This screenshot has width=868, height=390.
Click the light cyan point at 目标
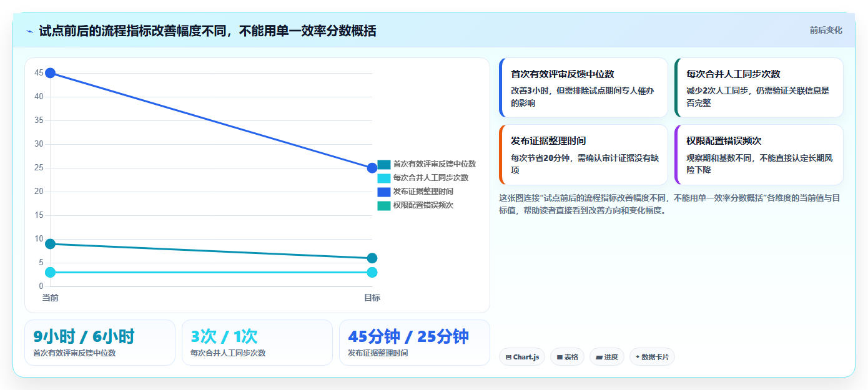(x=372, y=273)
